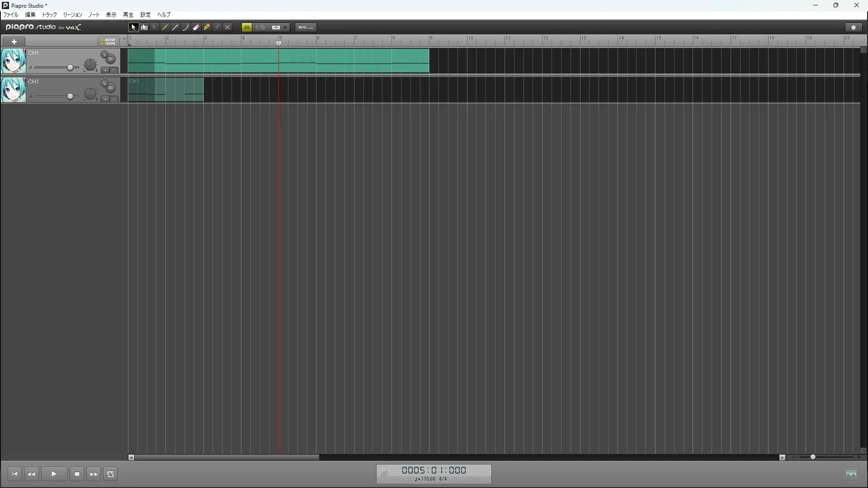Expand the first track's down-arrow options

pyautogui.click(x=114, y=70)
